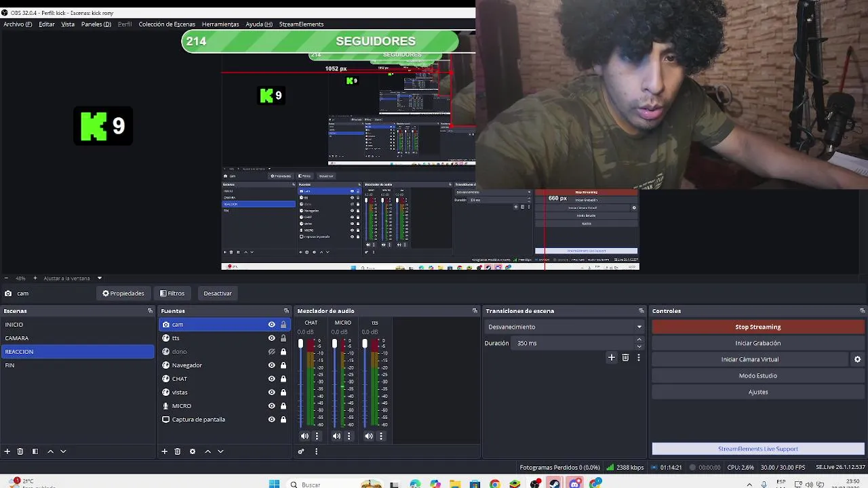Mute the tts audio channel

368,436
